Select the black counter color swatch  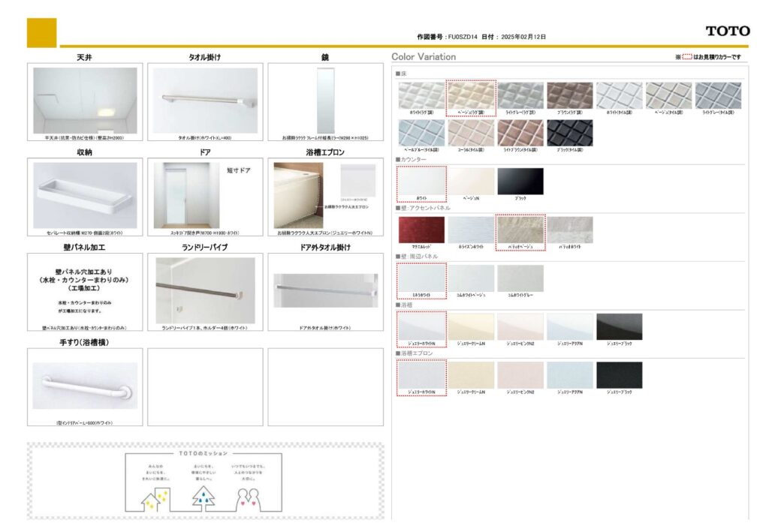coord(520,181)
